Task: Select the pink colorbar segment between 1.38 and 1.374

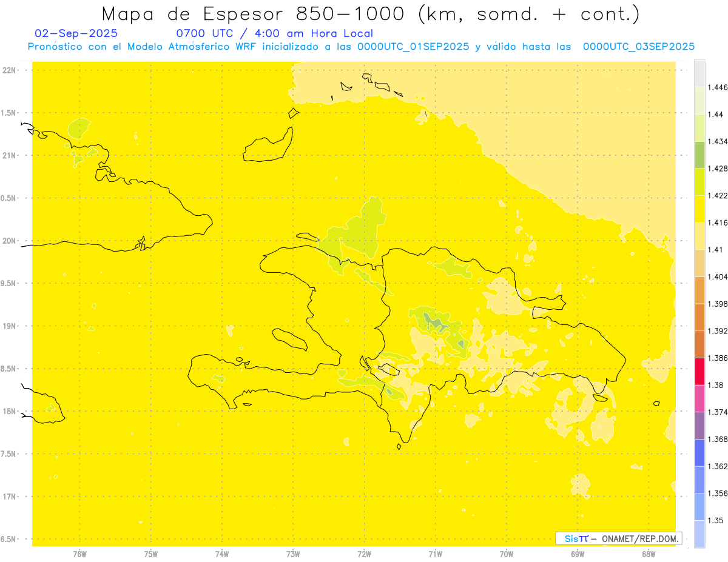Action: tap(699, 398)
